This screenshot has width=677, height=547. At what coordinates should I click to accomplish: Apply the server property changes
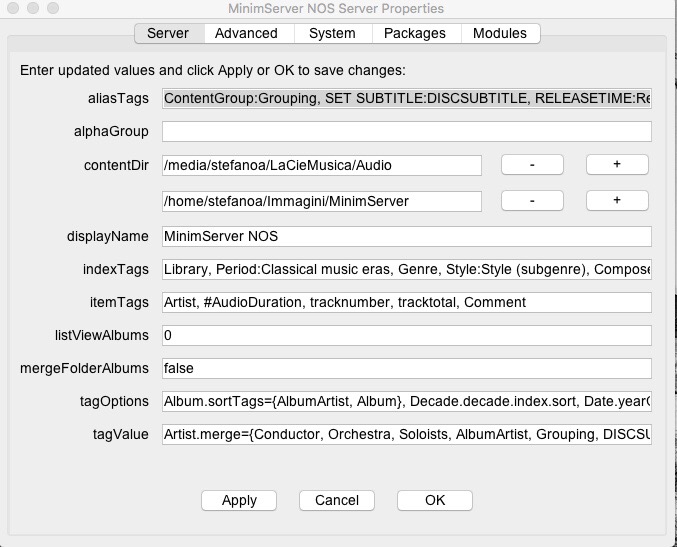(239, 500)
